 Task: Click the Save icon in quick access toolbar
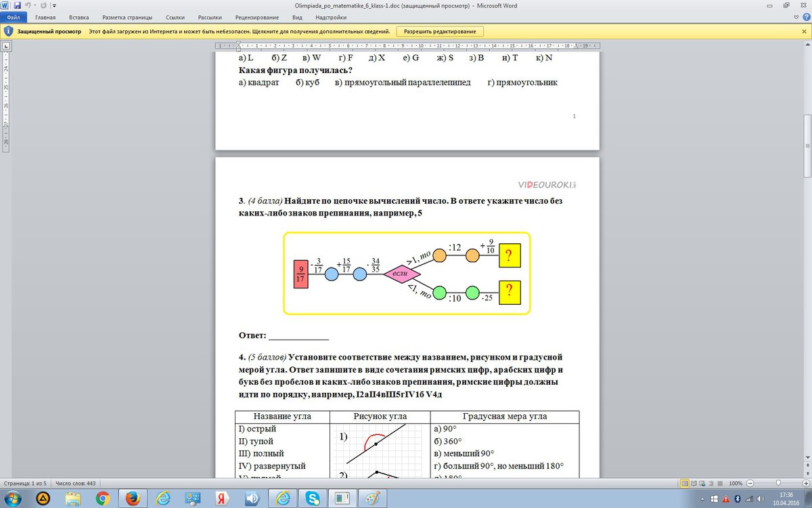(17, 5)
